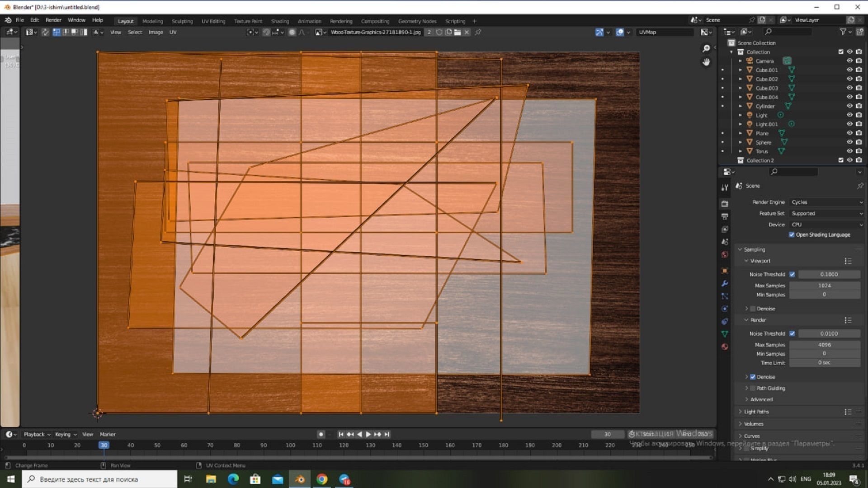Screen dimensions: 868x488
Task: Switch to the Shading workspace tab
Action: pos(280,21)
